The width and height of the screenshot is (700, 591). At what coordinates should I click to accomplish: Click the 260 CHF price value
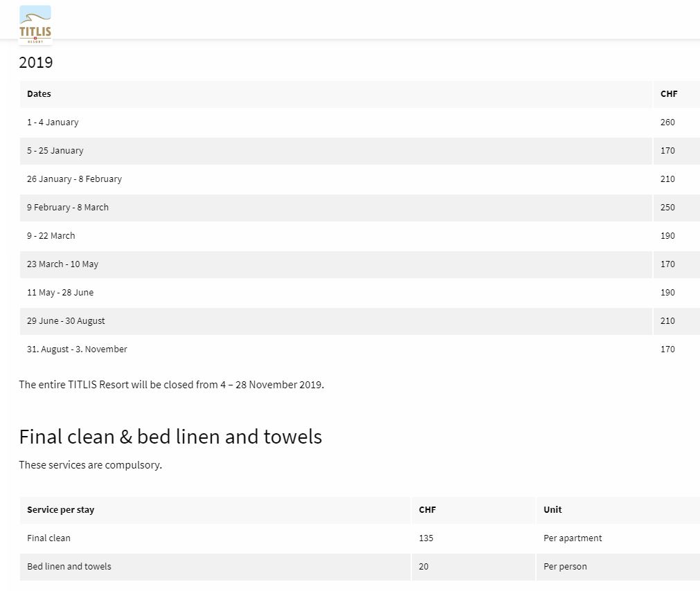click(x=667, y=122)
